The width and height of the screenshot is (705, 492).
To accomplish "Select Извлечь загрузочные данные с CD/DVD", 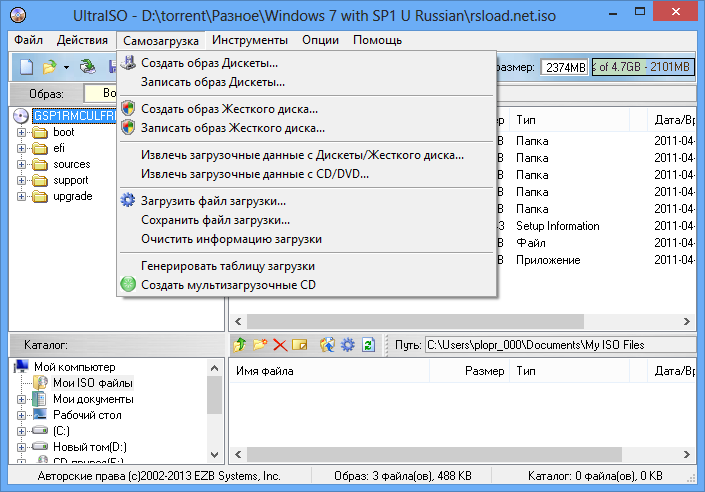I will pyautogui.click(x=307, y=174).
